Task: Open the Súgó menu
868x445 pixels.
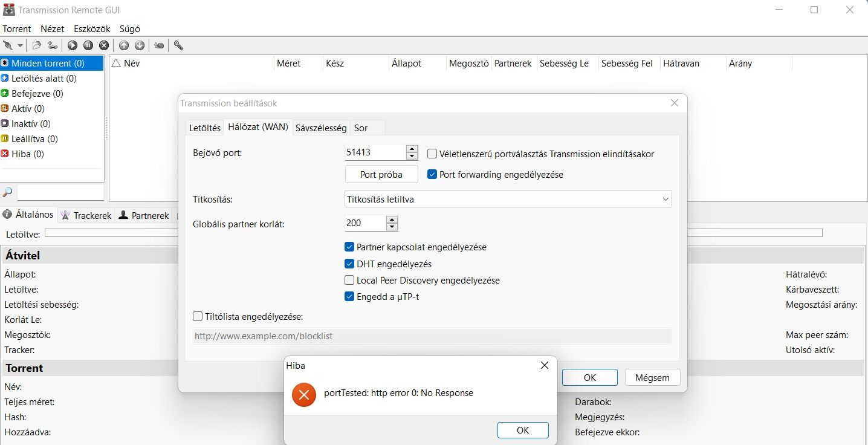Action: (x=130, y=28)
